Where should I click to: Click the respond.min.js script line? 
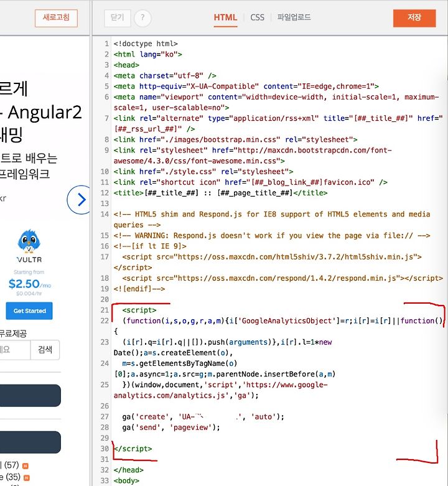click(282, 278)
